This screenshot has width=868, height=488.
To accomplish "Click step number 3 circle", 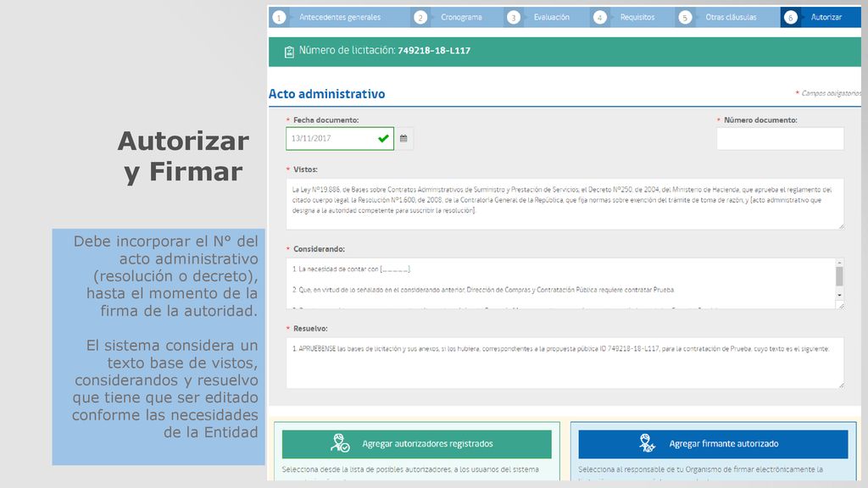I will tap(513, 18).
